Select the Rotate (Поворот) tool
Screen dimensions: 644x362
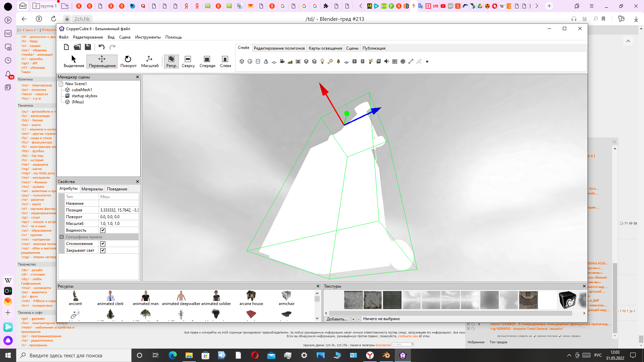(x=128, y=62)
